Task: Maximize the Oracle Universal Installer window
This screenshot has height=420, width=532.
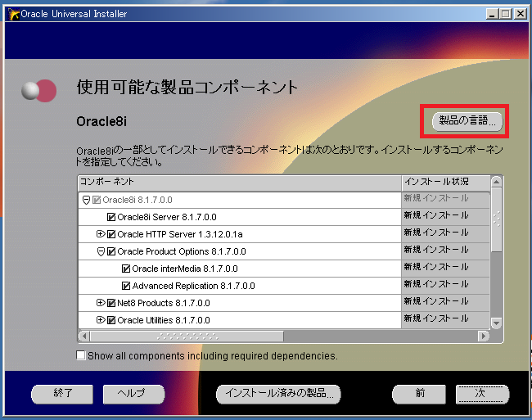Action: [x=506, y=14]
